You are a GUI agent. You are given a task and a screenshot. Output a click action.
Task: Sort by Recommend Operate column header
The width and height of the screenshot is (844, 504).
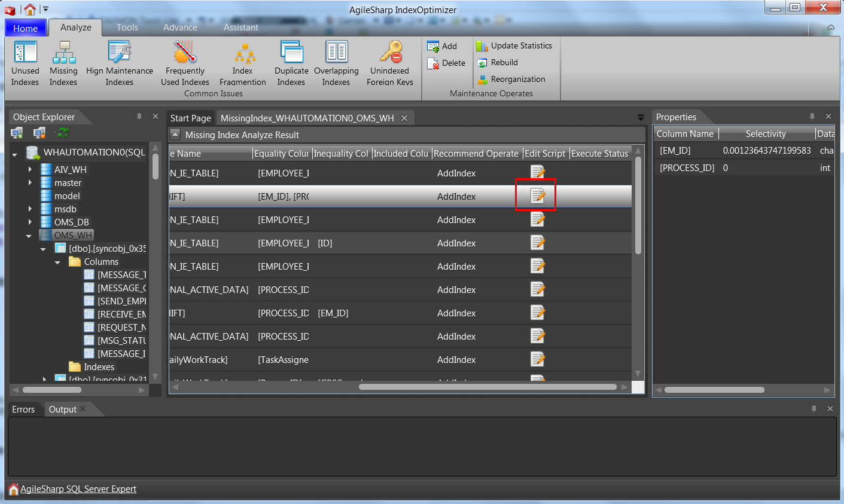click(477, 154)
